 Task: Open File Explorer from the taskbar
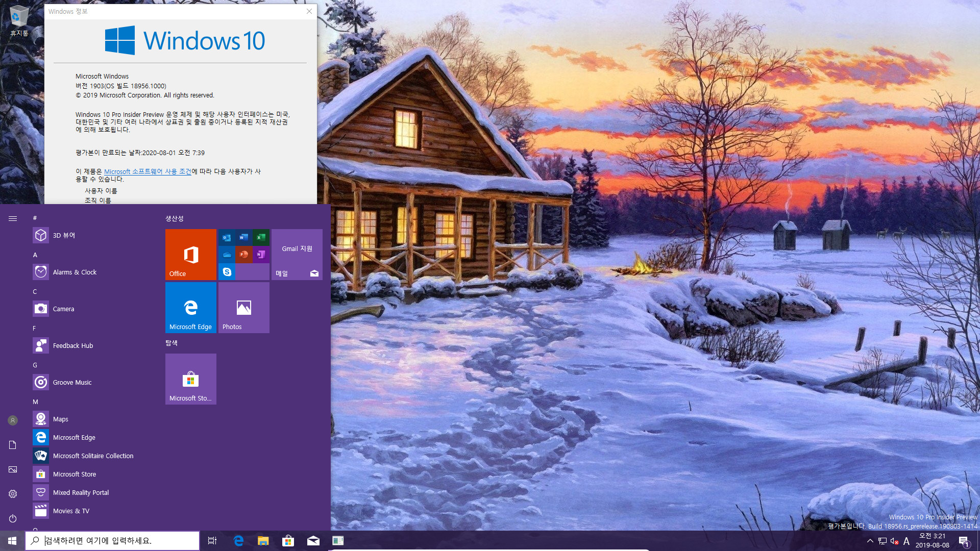pyautogui.click(x=263, y=541)
